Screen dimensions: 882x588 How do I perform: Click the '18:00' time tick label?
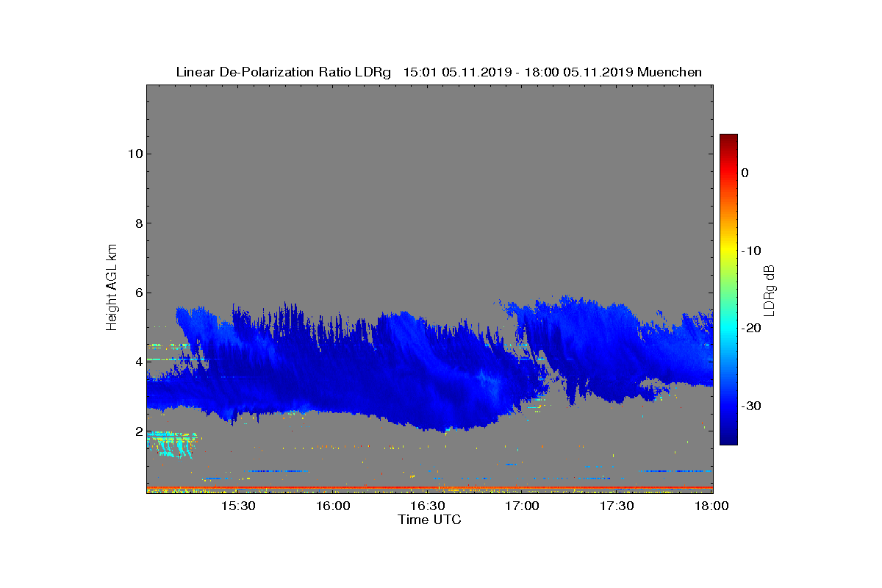(711, 506)
